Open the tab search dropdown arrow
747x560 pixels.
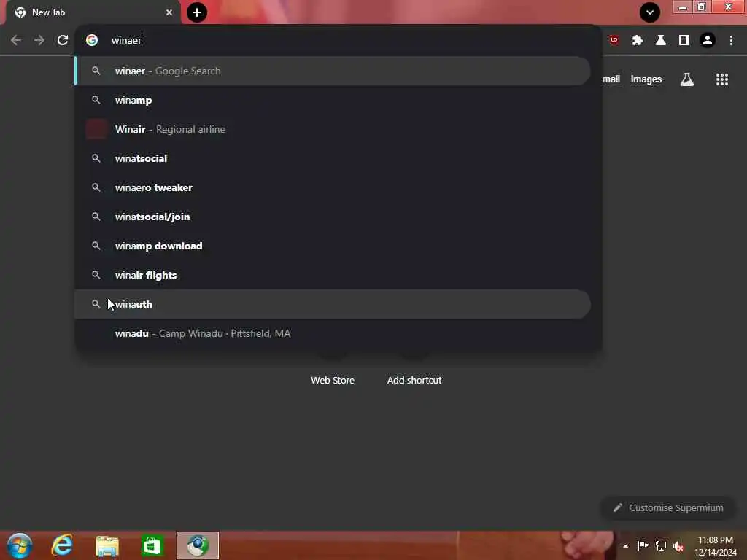click(650, 12)
